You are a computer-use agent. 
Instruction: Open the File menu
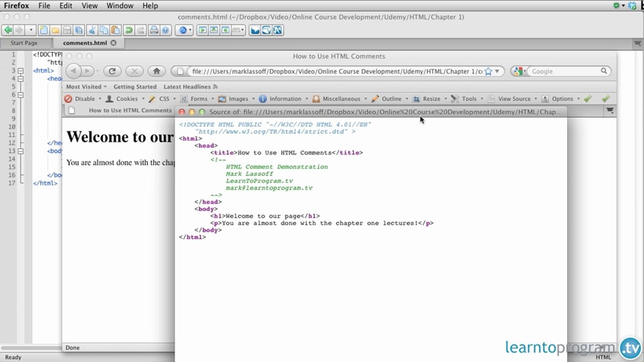point(44,6)
